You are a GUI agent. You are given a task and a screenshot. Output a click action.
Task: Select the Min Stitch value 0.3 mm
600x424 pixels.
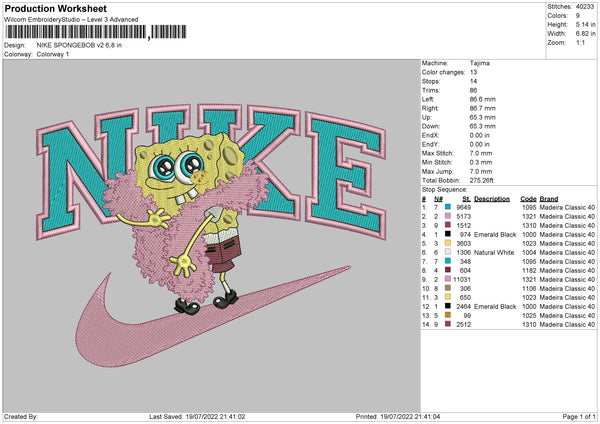pyautogui.click(x=481, y=162)
